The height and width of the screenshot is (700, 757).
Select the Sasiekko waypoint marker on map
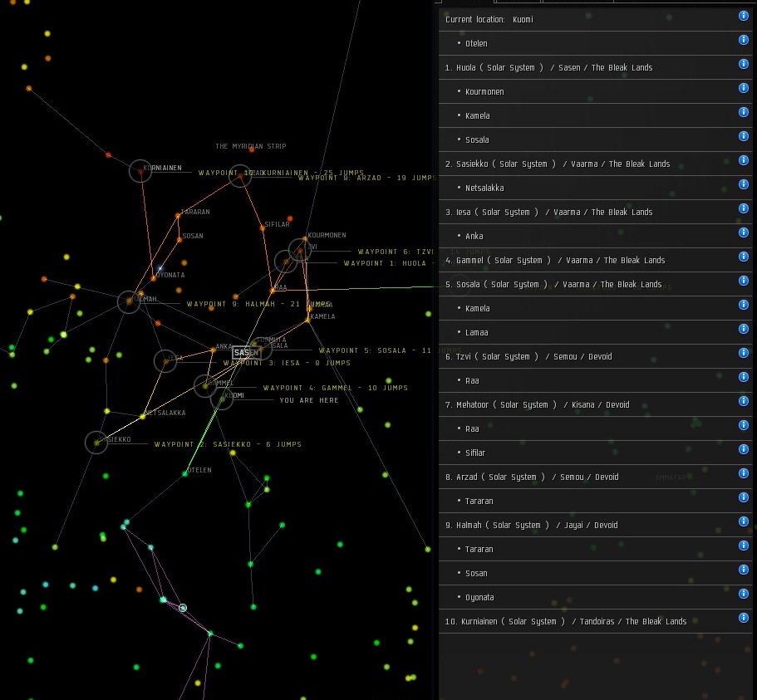(x=96, y=442)
